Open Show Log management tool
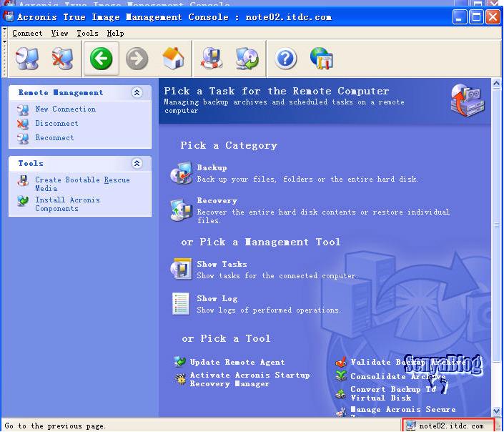504x432 pixels. (x=217, y=298)
